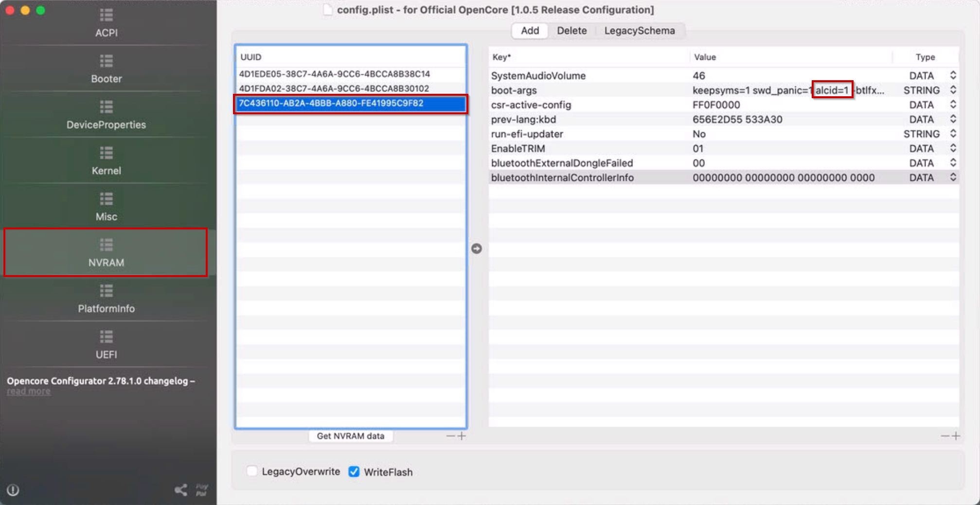This screenshot has height=505, width=980.
Task: Go to the Kernel section icon
Action: pyautogui.click(x=106, y=154)
